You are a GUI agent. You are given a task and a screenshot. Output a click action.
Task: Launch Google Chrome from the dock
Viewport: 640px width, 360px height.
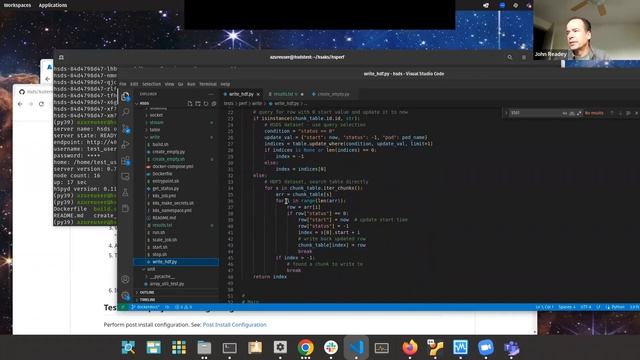point(305,348)
